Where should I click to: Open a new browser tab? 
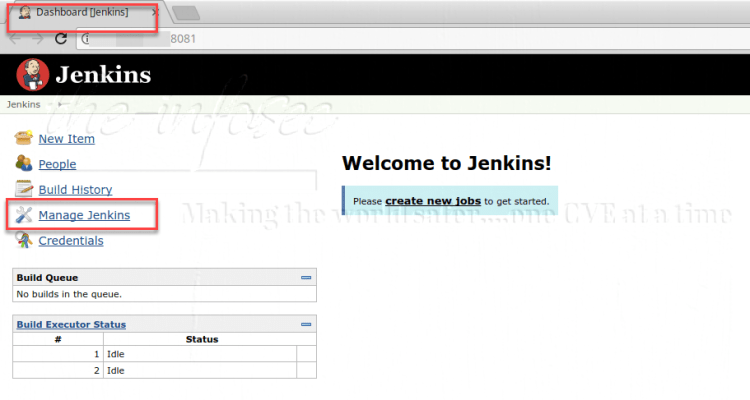pos(186,13)
